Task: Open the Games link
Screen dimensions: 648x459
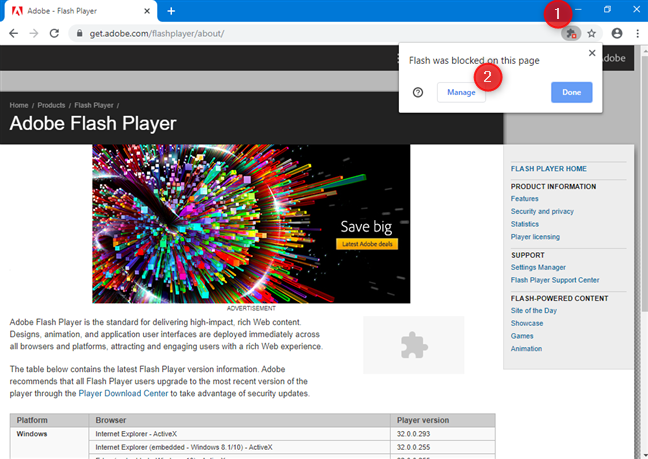Action: tap(522, 336)
